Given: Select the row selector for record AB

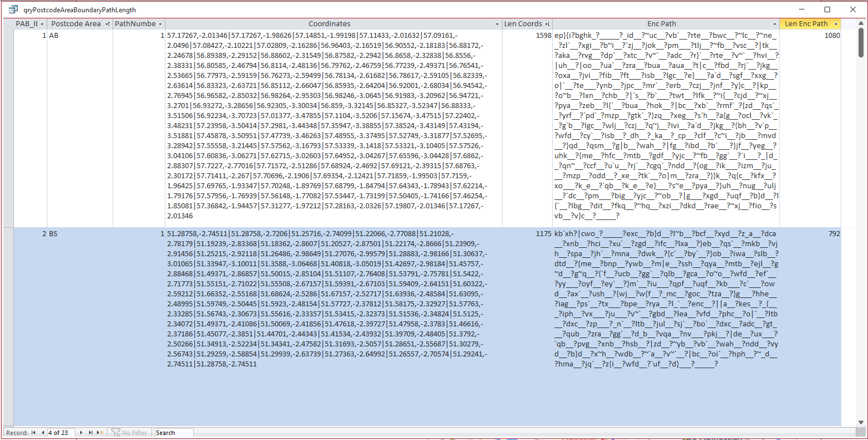Looking at the screenshot, I should point(8,128).
